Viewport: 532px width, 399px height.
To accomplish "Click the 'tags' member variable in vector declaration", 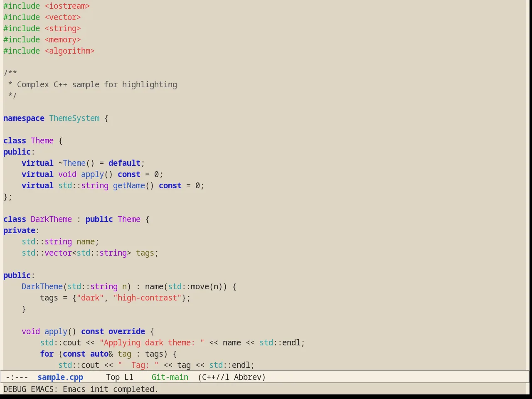I will (145, 253).
